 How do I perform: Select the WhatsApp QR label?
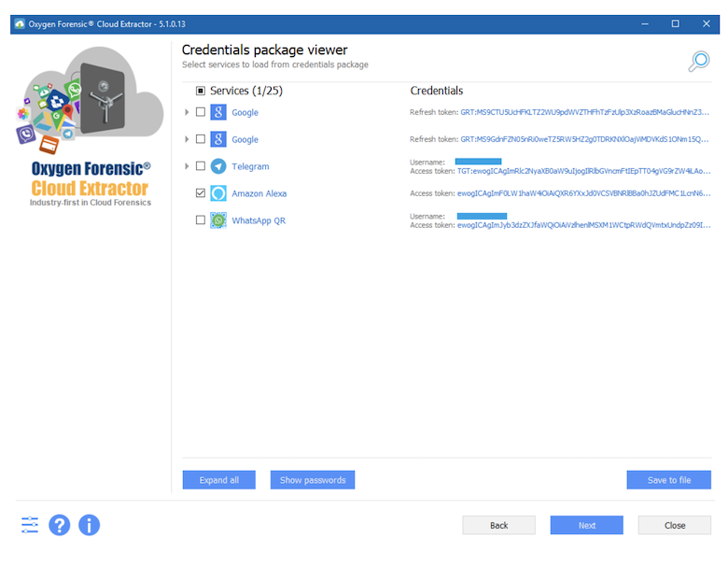(259, 220)
